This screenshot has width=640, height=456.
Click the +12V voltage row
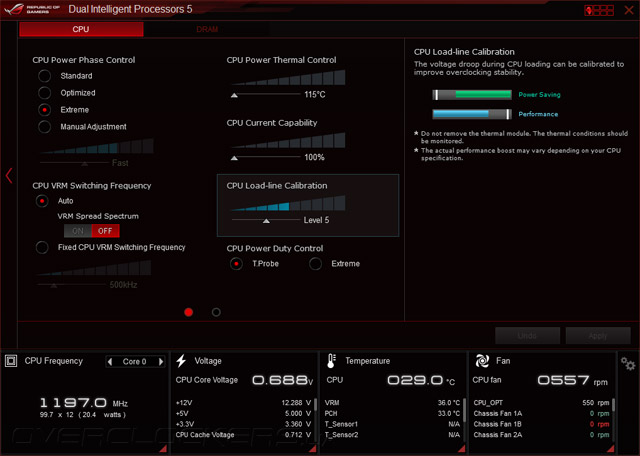243,403
